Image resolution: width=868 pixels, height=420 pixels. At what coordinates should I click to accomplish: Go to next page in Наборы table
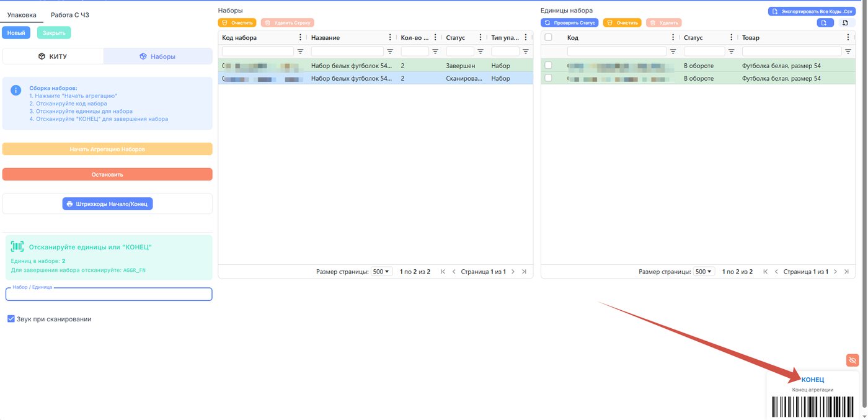513,272
